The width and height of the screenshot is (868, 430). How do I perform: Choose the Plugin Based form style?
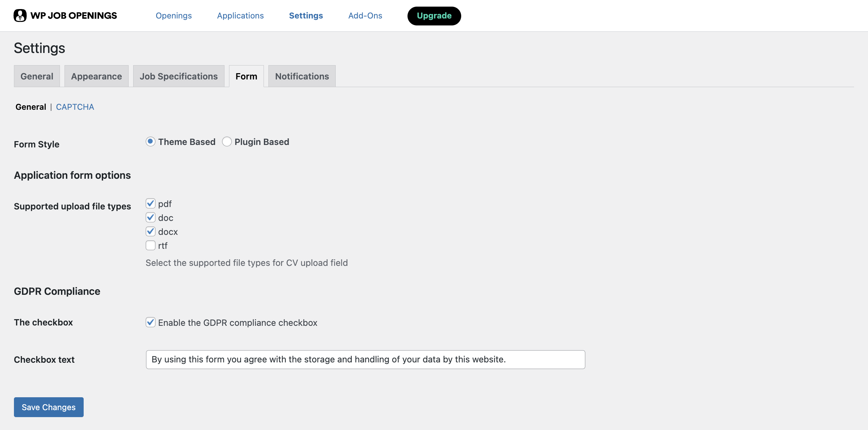(x=227, y=141)
